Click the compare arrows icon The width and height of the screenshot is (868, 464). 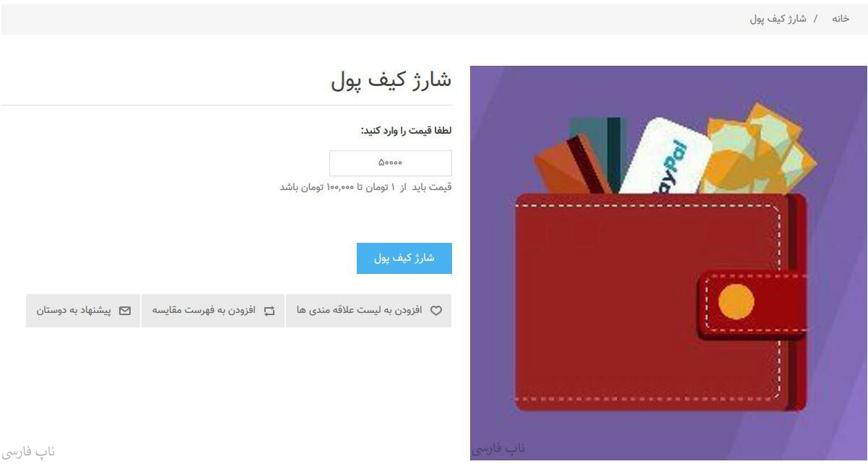tap(269, 311)
